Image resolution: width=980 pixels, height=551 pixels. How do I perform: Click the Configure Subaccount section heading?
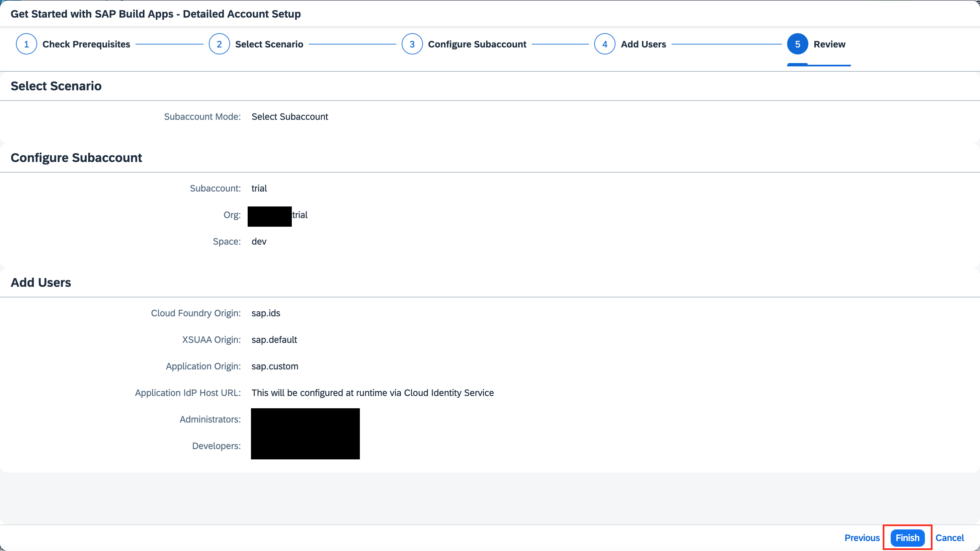click(76, 157)
